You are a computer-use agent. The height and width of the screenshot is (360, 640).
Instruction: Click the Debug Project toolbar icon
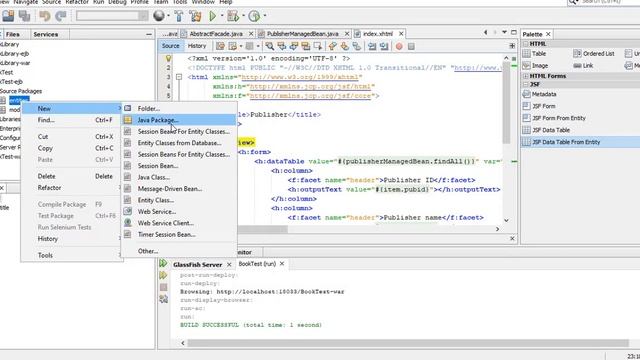tap(233, 16)
